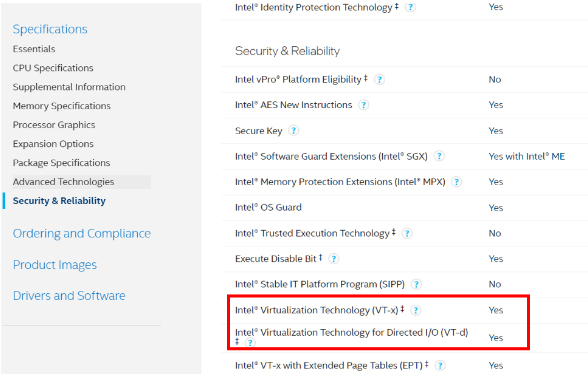Click help icon next to vPro Platform Eligibility
The height and width of the screenshot is (381, 588).
click(x=380, y=80)
